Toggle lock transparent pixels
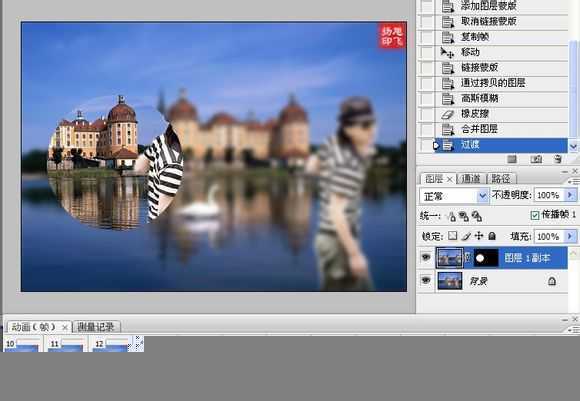The width and height of the screenshot is (580, 401). coord(452,236)
